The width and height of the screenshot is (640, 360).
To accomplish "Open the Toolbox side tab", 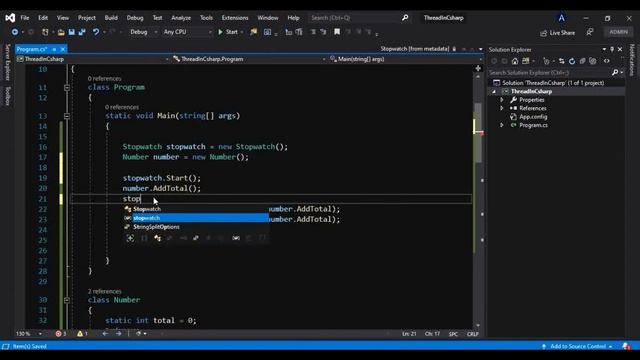I will [x=7, y=96].
